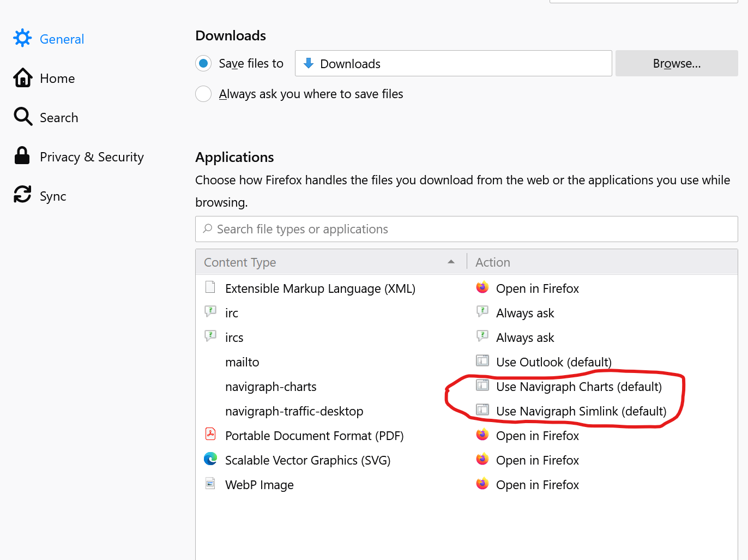Screen dimensions: 748x560
Task: Click the Browse... button
Action: coord(677,64)
